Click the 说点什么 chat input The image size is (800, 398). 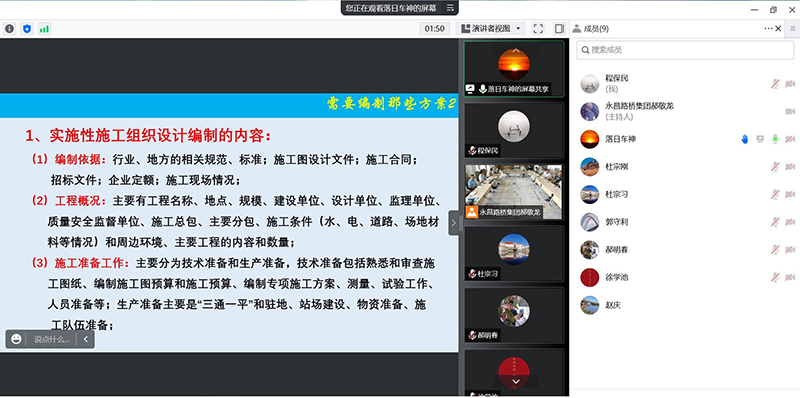click(52, 339)
